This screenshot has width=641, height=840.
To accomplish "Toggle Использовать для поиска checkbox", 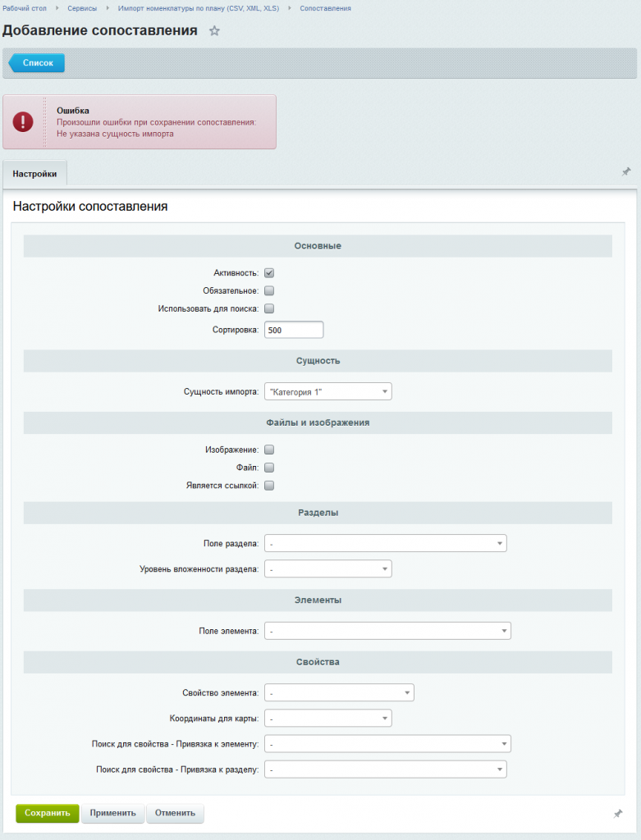I will 269,308.
